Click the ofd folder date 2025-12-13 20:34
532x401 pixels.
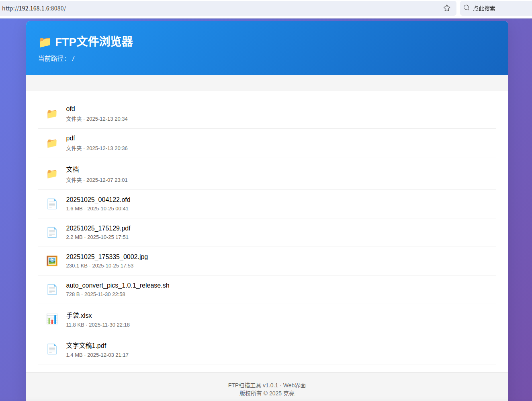[107, 119]
